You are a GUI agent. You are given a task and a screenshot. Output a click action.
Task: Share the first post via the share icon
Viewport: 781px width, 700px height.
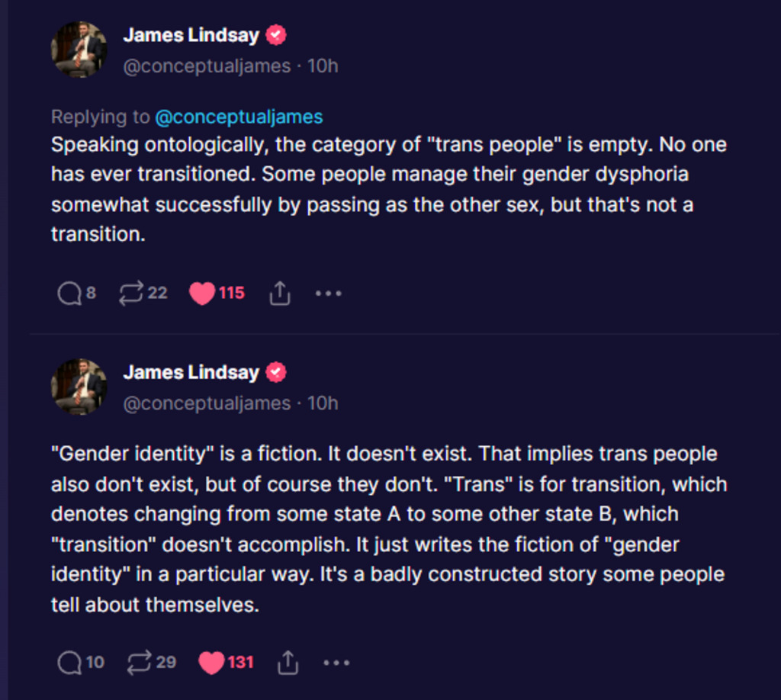point(280,294)
